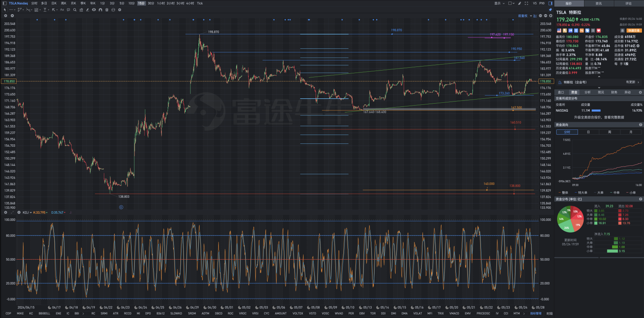Pin the chart panel
This screenshot has height=318, width=644.
pos(550,10)
